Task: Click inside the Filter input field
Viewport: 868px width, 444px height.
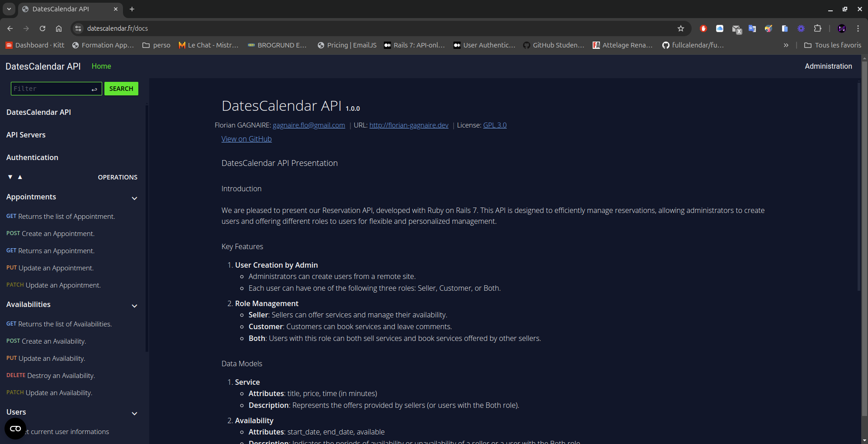Action: point(52,89)
